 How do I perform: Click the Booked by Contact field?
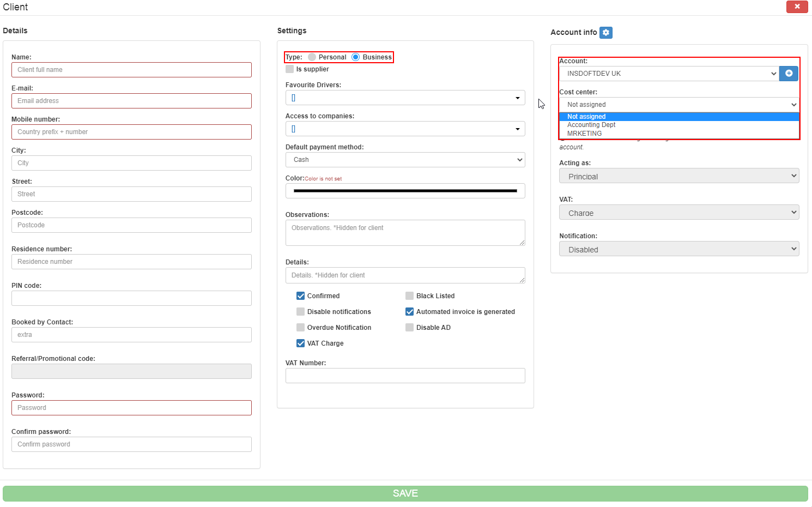(x=131, y=335)
